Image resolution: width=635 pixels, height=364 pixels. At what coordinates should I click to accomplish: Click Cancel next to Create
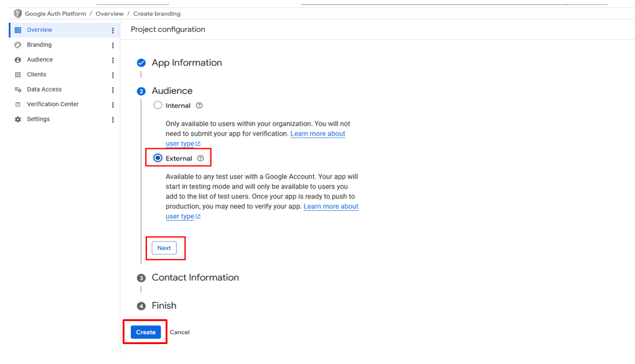[x=180, y=332]
